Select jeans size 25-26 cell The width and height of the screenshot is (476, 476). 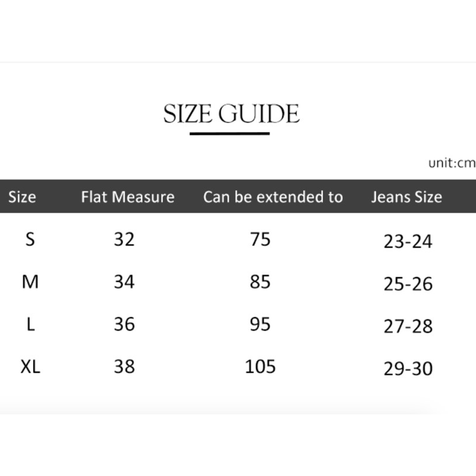point(408,284)
